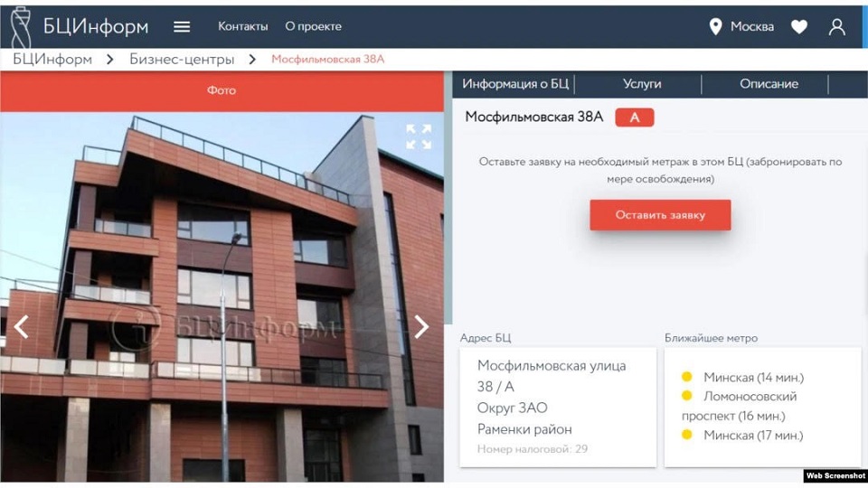
Task: Click the location pin icon near Москва
Action: pos(715,26)
